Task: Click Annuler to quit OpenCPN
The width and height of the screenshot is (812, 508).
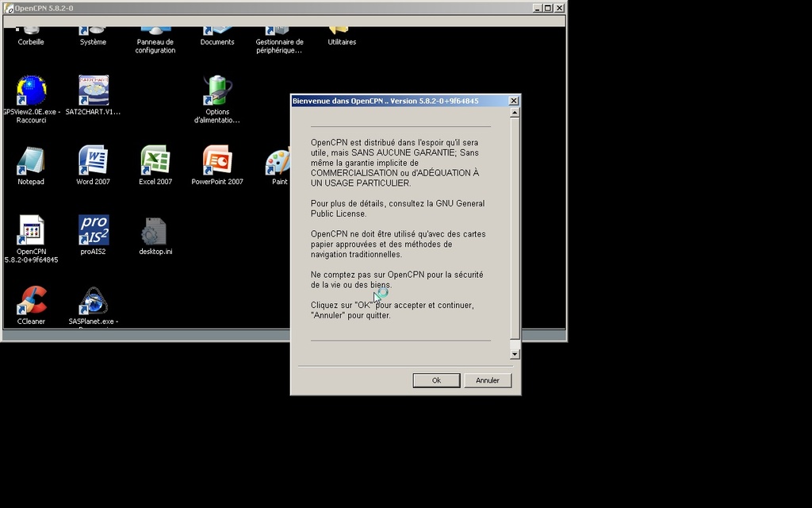Action: pos(488,380)
